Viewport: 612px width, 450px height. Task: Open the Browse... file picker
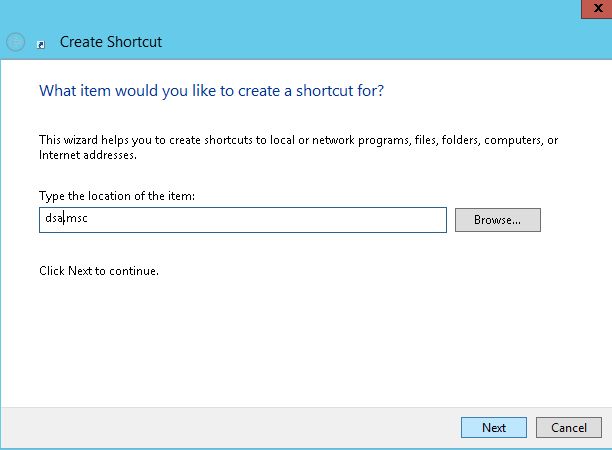497,220
